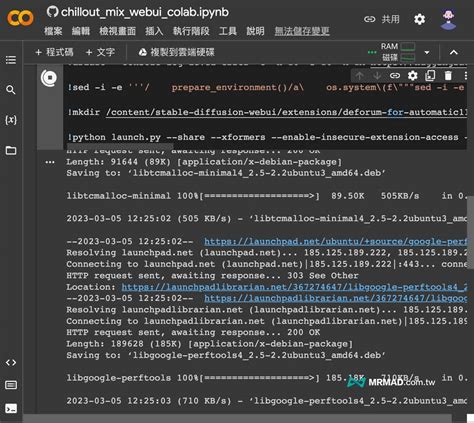Open the command palette icon
Image resolution: width=474 pixels, height=423 pixels.
point(11,385)
